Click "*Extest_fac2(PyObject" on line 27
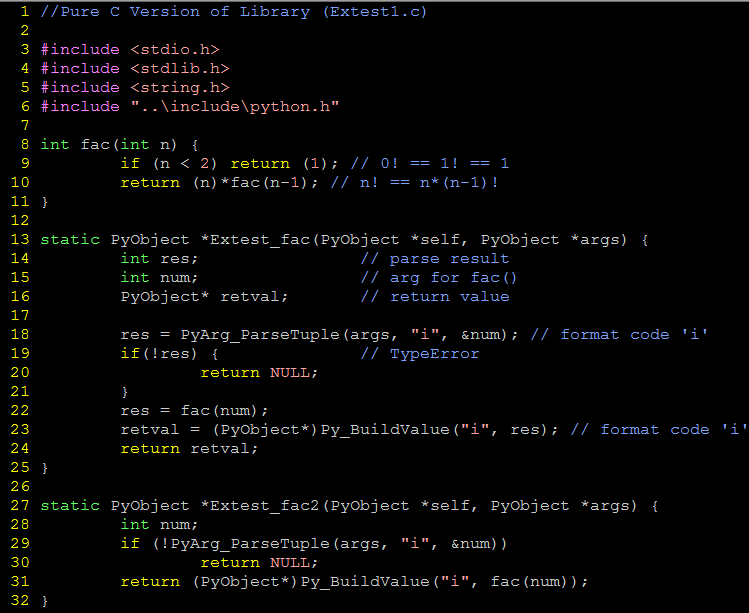Viewport: 749px width, 613px height. click(305, 505)
